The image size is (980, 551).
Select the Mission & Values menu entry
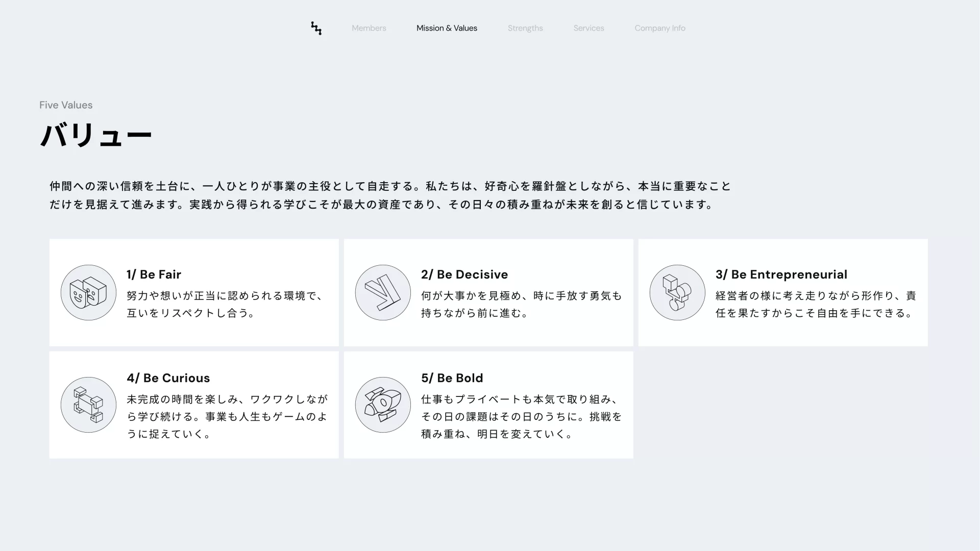tap(447, 28)
